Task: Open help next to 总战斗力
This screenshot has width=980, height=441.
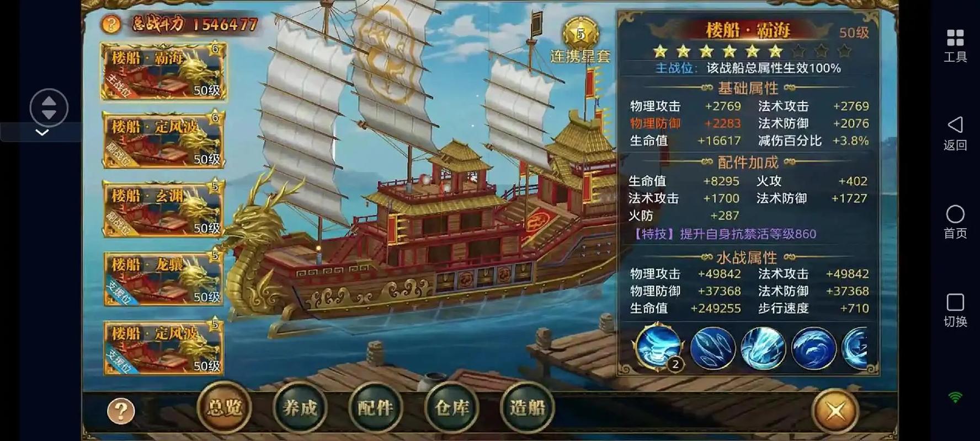Action: coord(111,24)
